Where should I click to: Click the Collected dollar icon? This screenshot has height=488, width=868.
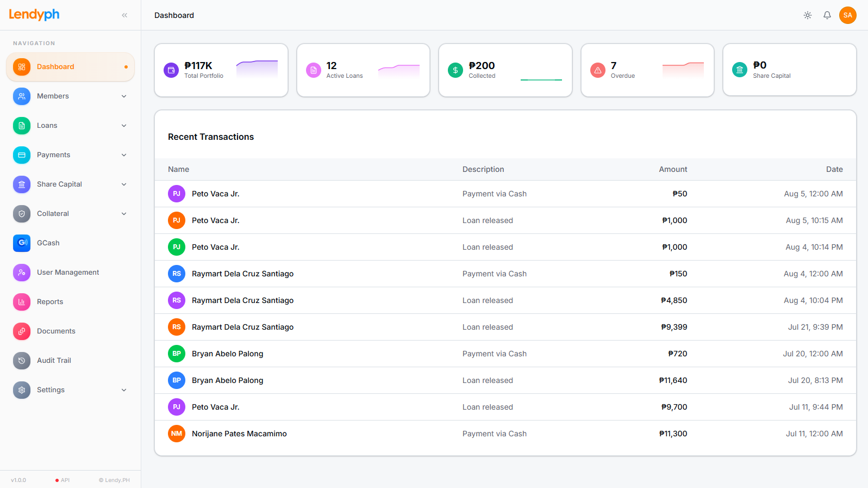pos(455,70)
